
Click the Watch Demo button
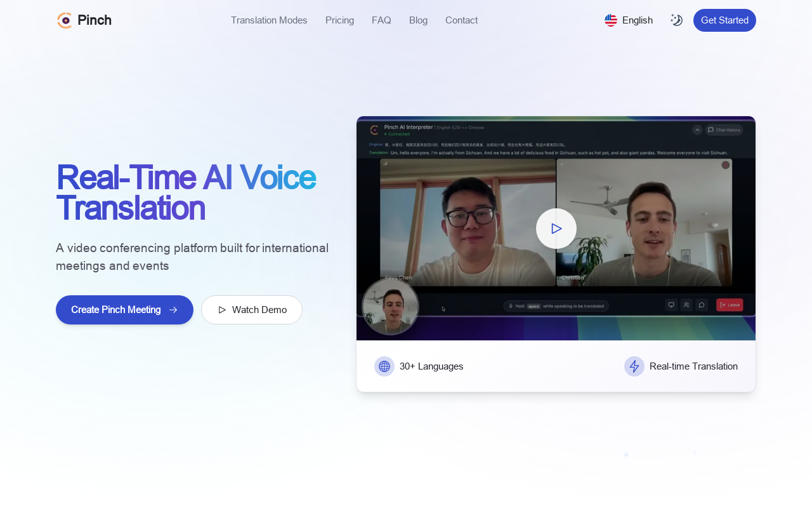pos(252,310)
